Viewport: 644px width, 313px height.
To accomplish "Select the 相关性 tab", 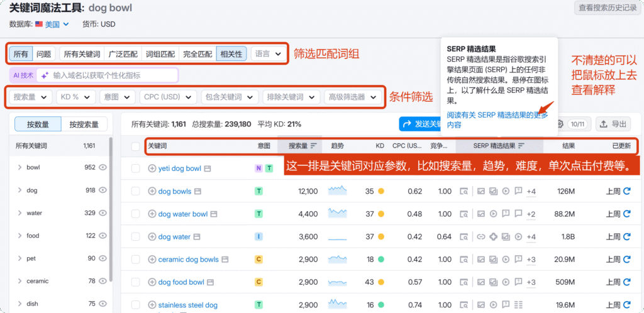I will [231, 54].
